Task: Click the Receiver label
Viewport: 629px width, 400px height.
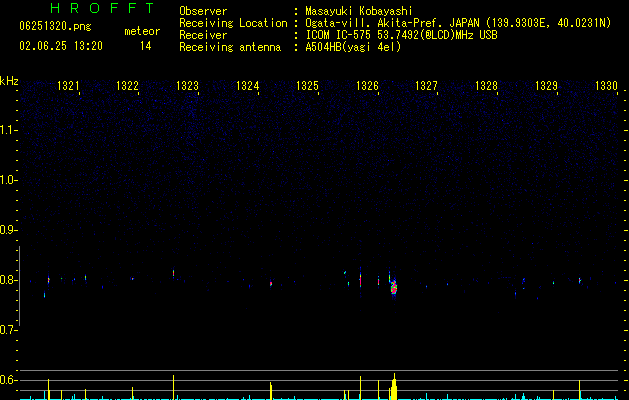Action: pyautogui.click(x=203, y=35)
